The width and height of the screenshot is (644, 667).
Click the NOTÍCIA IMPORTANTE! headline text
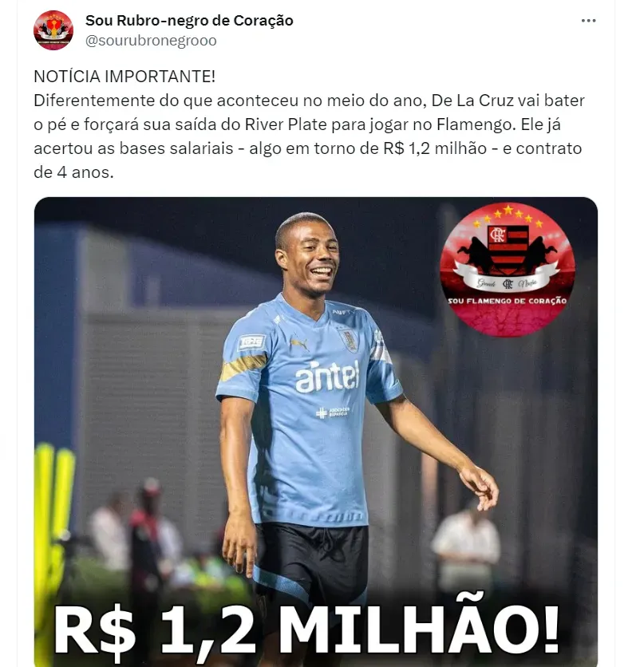tap(124, 77)
